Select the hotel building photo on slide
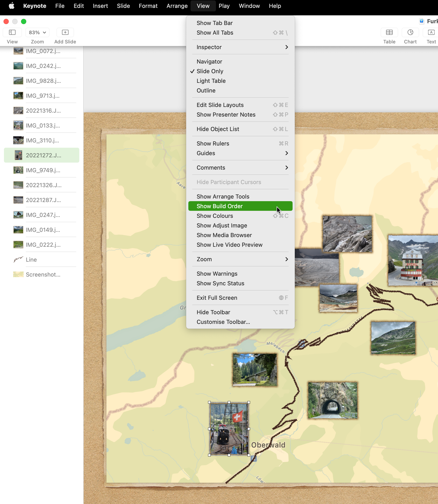 coord(413,261)
